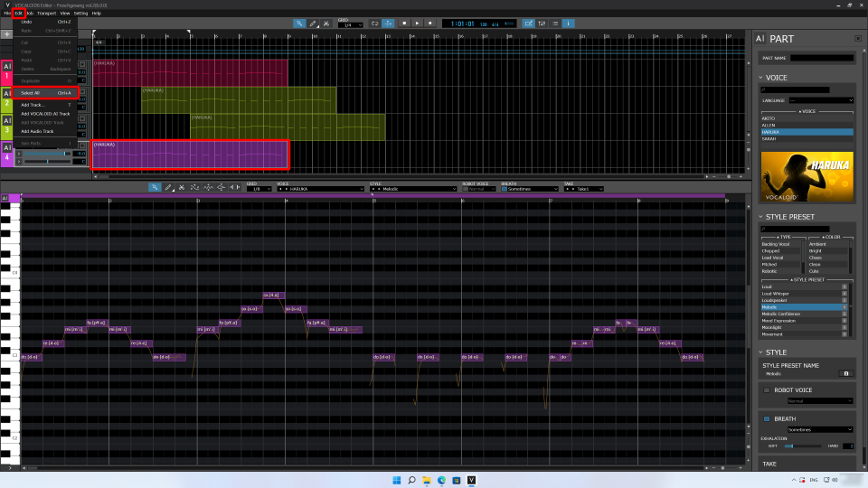868x488 pixels.
Task: Click the add track plus button
Action: coord(6,34)
